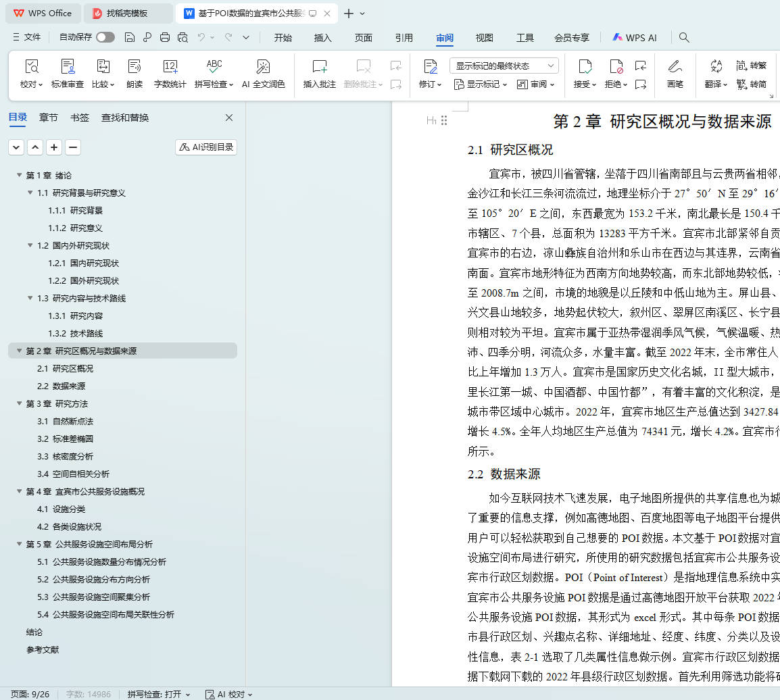Jump to 3.3 核密度分析 heading

pos(66,457)
